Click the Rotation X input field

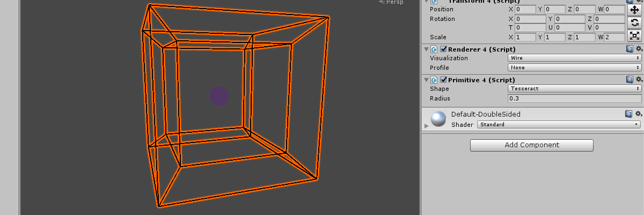[x=530, y=19]
